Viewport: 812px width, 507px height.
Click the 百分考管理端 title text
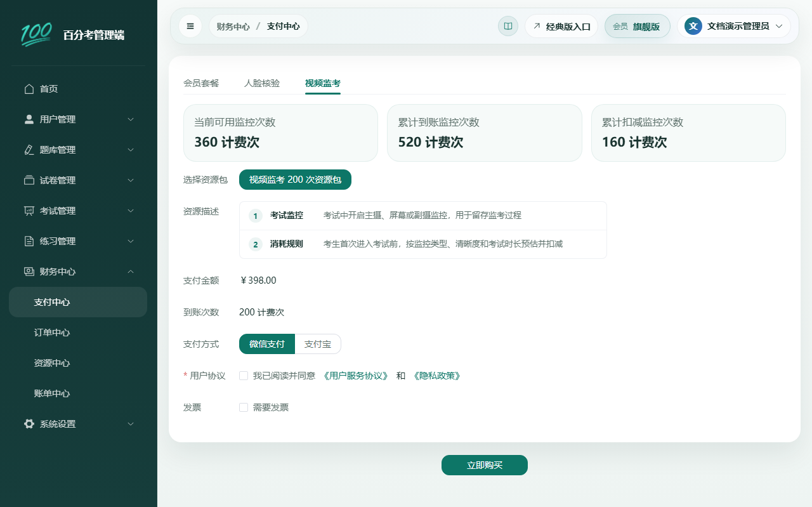point(93,35)
